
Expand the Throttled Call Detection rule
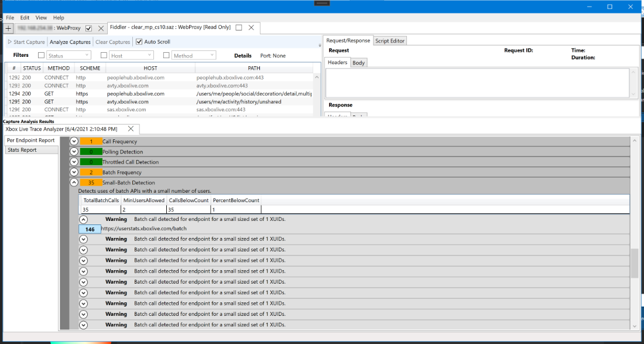(x=74, y=162)
